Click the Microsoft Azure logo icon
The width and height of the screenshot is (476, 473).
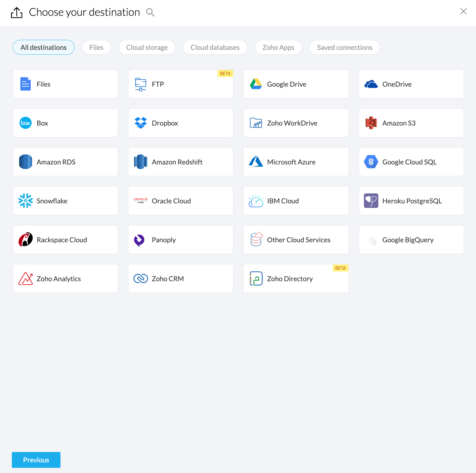(x=256, y=161)
